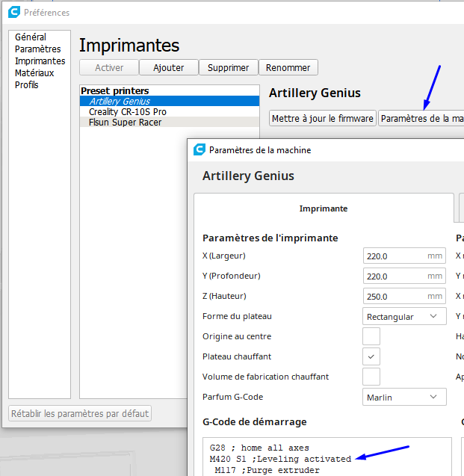Click Ajouter to add a printer
The width and height of the screenshot is (464, 476).
(x=169, y=67)
